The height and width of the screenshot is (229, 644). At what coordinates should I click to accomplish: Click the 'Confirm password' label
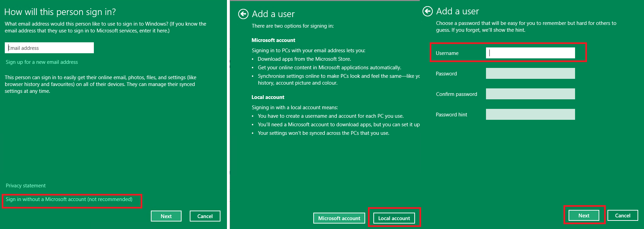(457, 94)
